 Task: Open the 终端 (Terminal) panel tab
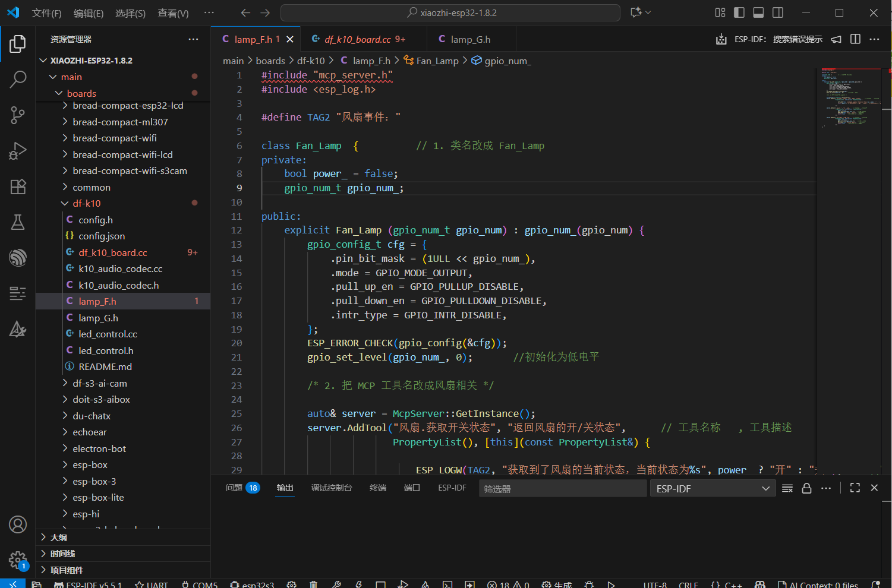(x=377, y=488)
